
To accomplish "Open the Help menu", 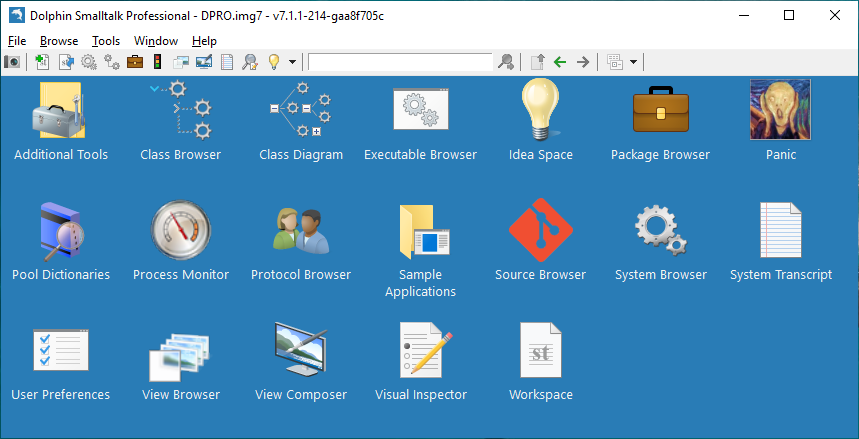I will 204,41.
